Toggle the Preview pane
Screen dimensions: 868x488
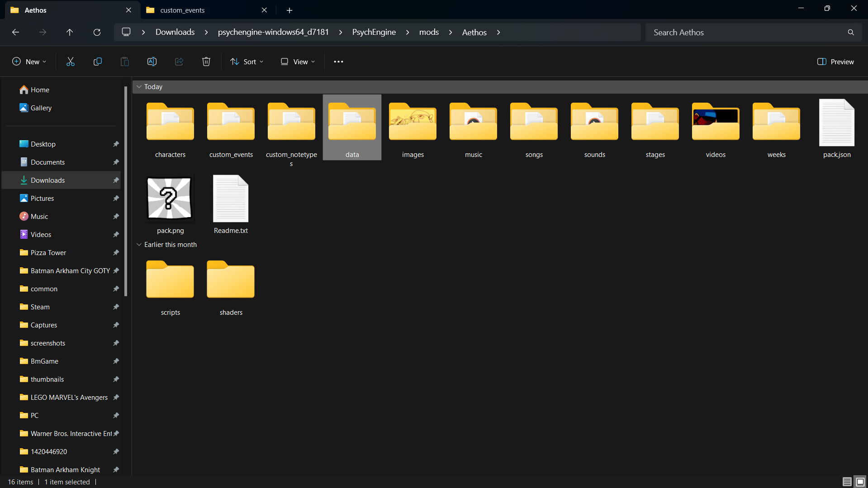[835, 62]
